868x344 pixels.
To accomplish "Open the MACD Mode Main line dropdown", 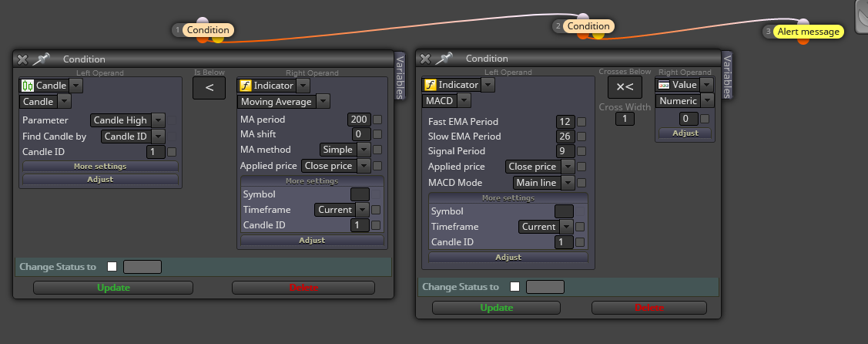I will pos(543,182).
